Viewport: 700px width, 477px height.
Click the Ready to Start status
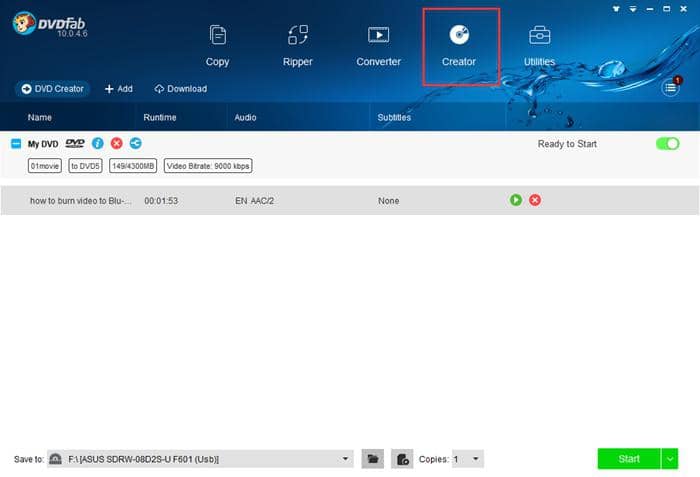[x=567, y=144]
